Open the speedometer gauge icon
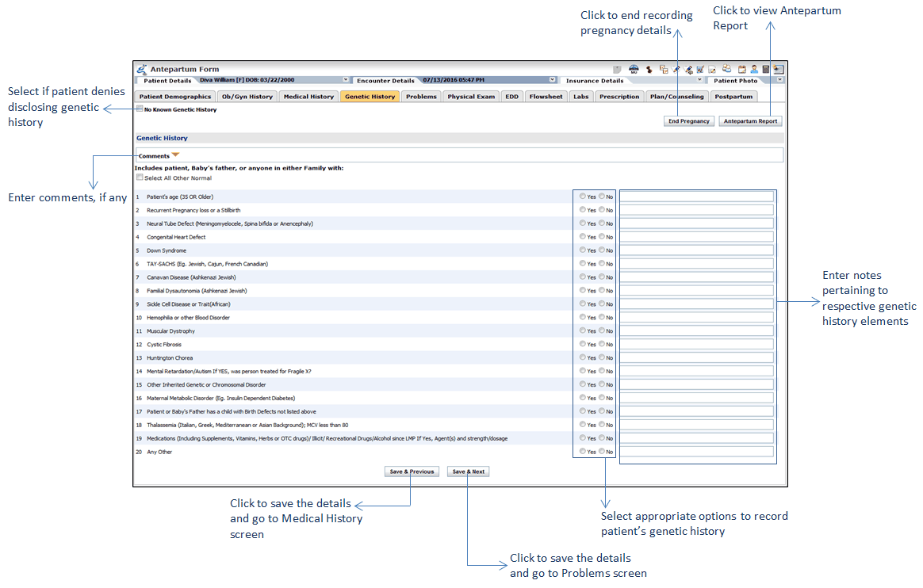The width and height of the screenshot is (923, 588). [634, 69]
